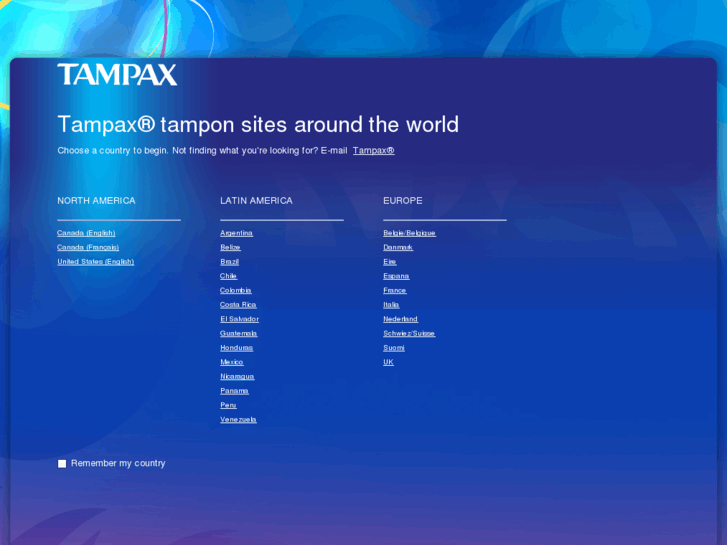Click the NORTH AMERICA heading

click(x=96, y=201)
